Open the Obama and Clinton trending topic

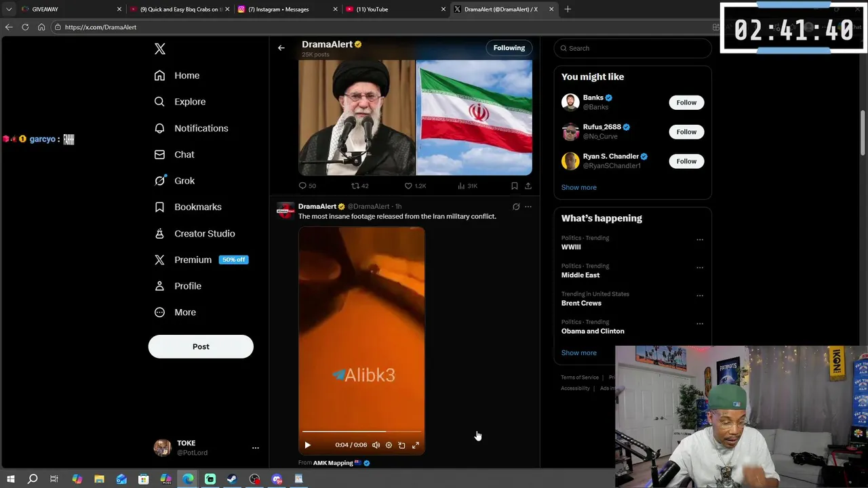pyautogui.click(x=593, y=331)
